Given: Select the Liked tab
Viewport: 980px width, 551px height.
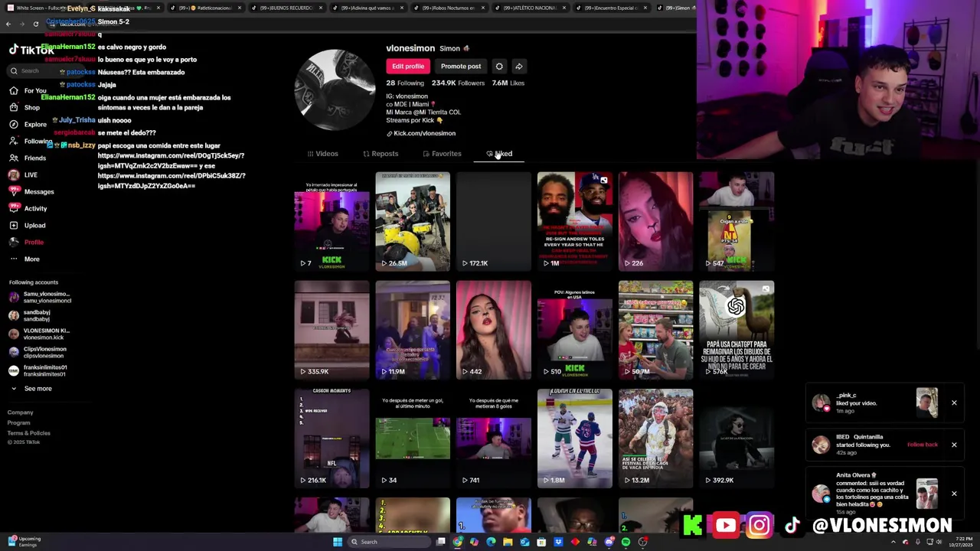Looking at the screenshot, I should [499, 154].
